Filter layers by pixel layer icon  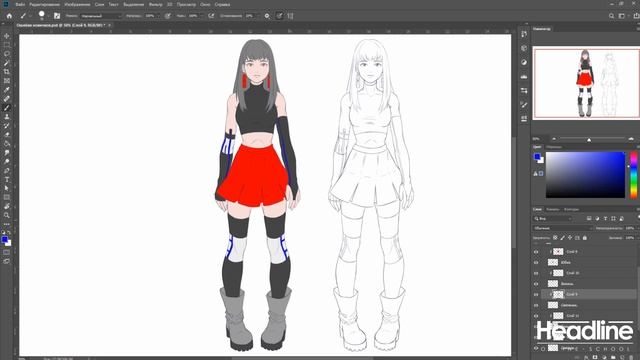click(x=589, y=219)
